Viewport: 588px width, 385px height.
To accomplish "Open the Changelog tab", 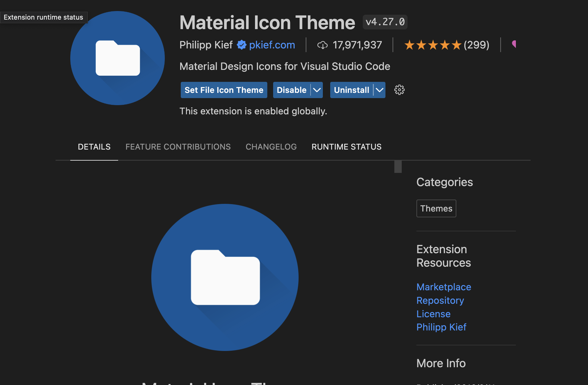I will [271, 147].
